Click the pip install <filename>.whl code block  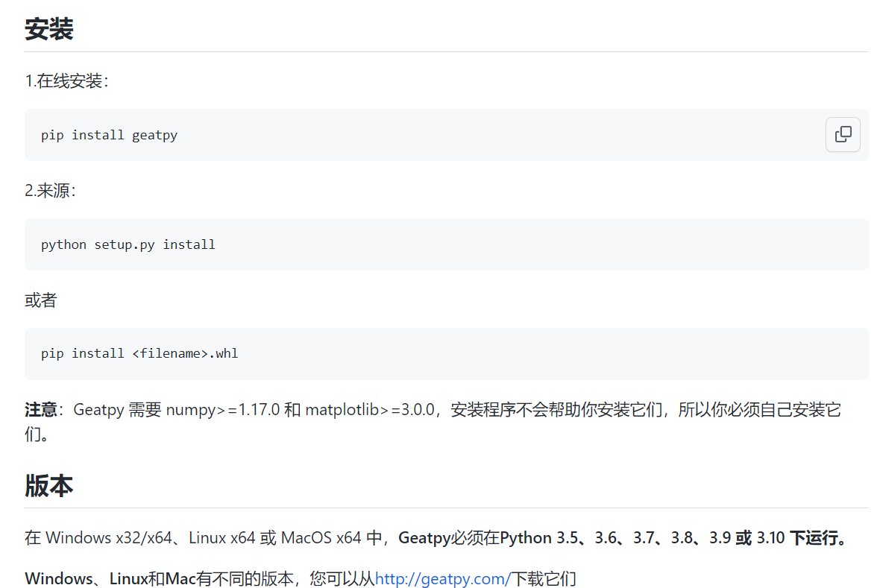tap(139, 353)
